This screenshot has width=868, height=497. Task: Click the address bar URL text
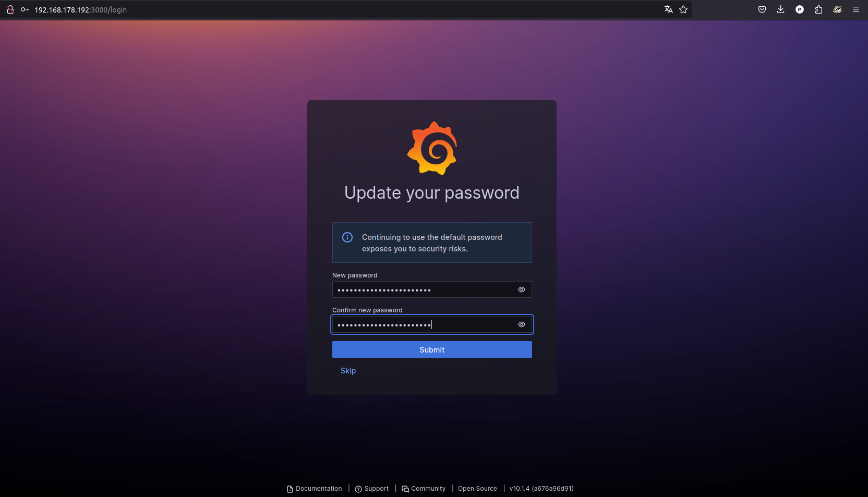coord(81,10)
